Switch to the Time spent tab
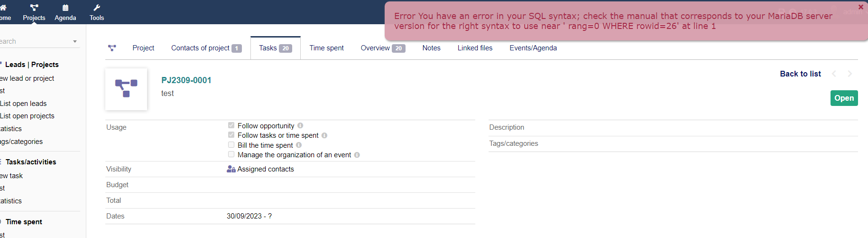Screen dimensions: 868x238 pos(326,48)
